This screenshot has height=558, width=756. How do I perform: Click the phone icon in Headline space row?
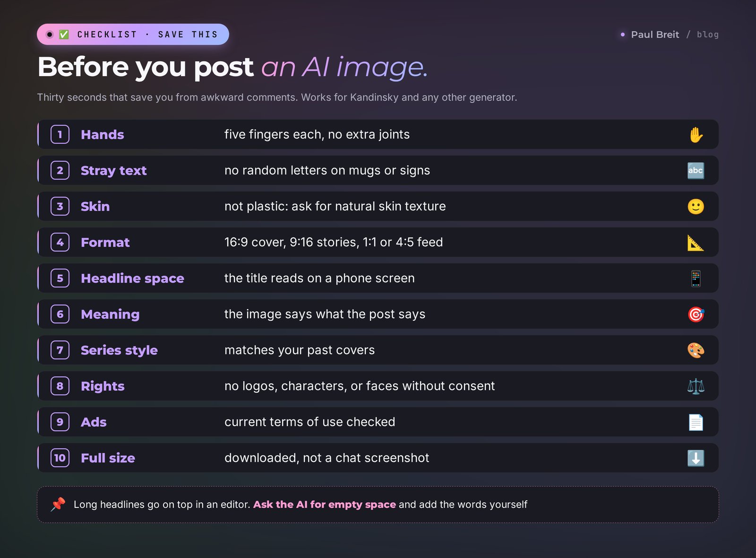coord(696,278)
